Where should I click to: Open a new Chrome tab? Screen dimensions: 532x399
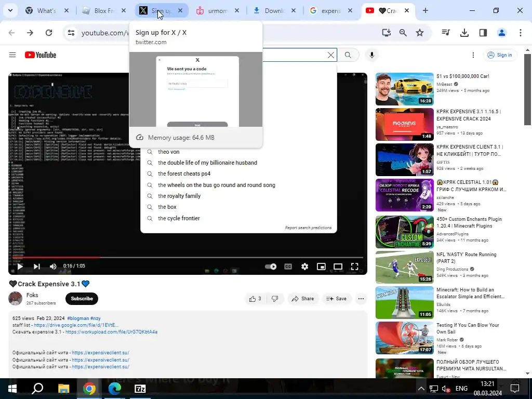425,10
